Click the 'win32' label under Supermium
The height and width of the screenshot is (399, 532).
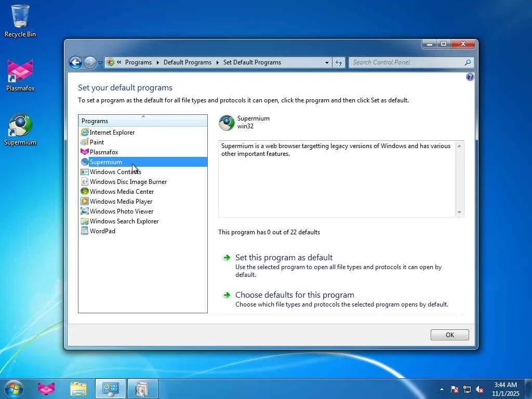(245, 126)
